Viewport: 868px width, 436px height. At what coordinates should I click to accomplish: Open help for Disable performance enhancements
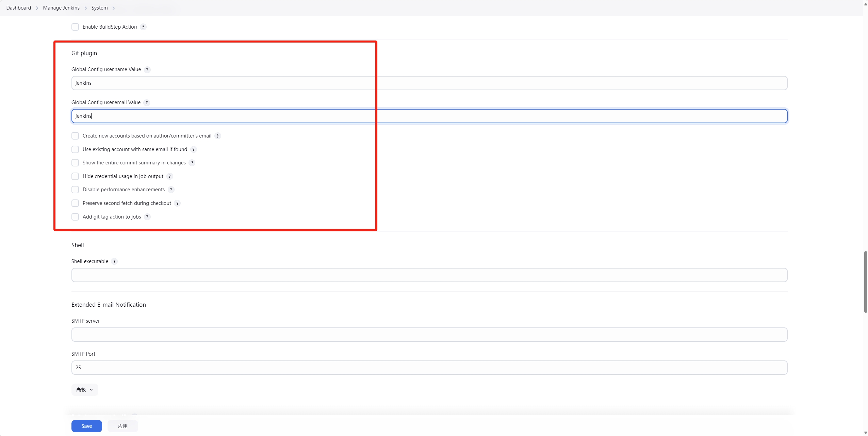(171, 190)
